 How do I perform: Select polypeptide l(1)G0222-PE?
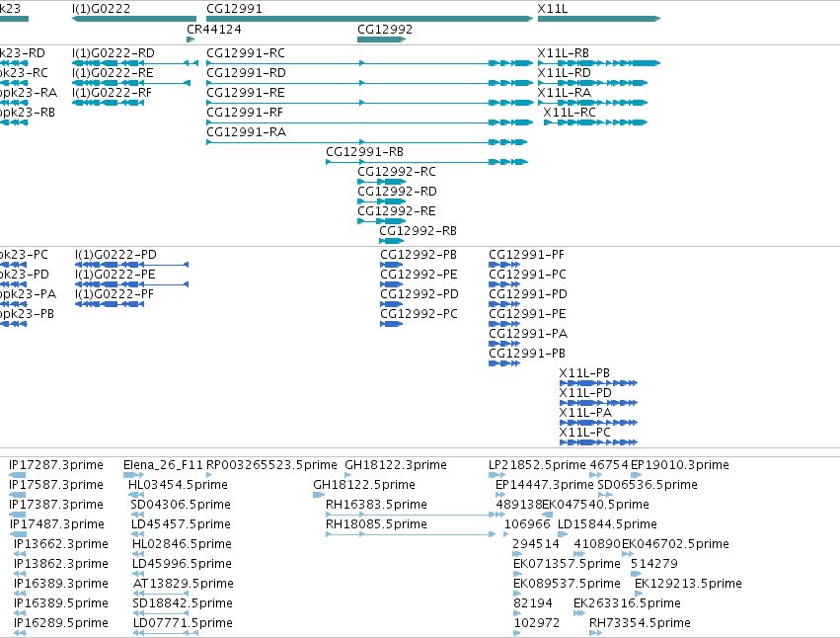[x=132, y=284]
